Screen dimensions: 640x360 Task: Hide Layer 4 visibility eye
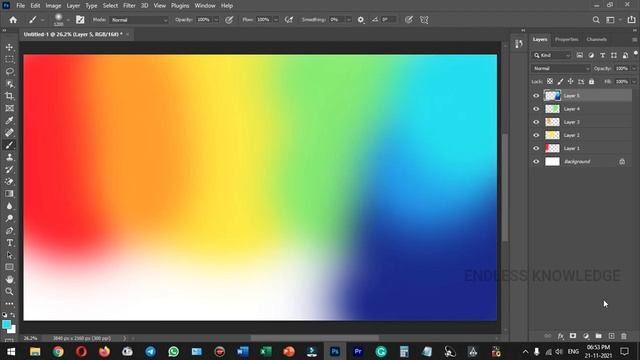536,109
